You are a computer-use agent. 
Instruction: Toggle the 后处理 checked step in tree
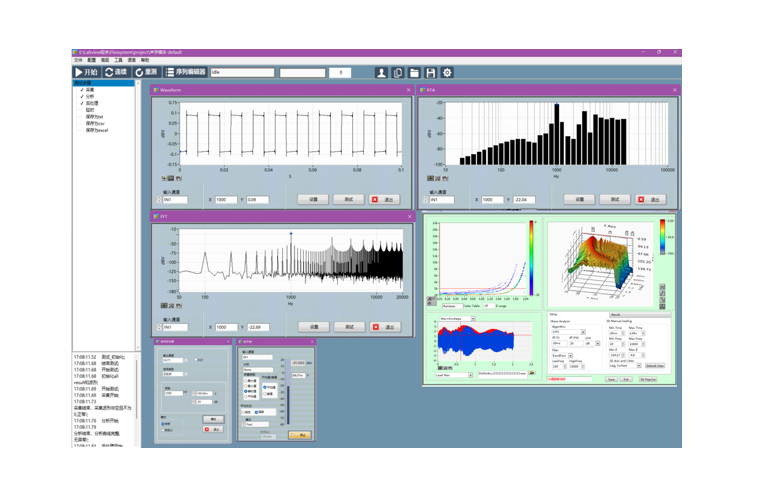tap(91, 103)
